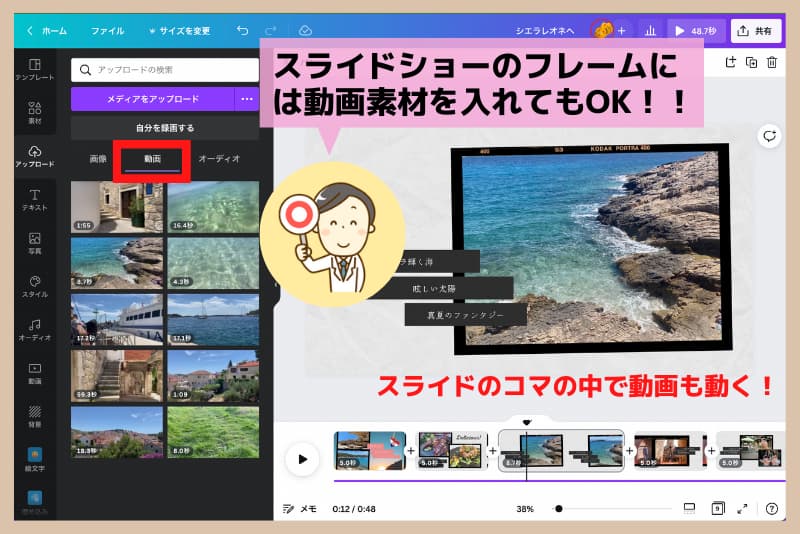Screen dimensions: 800x534
Task: Click the duplicate page icon
Action: (x=752, y=62)
